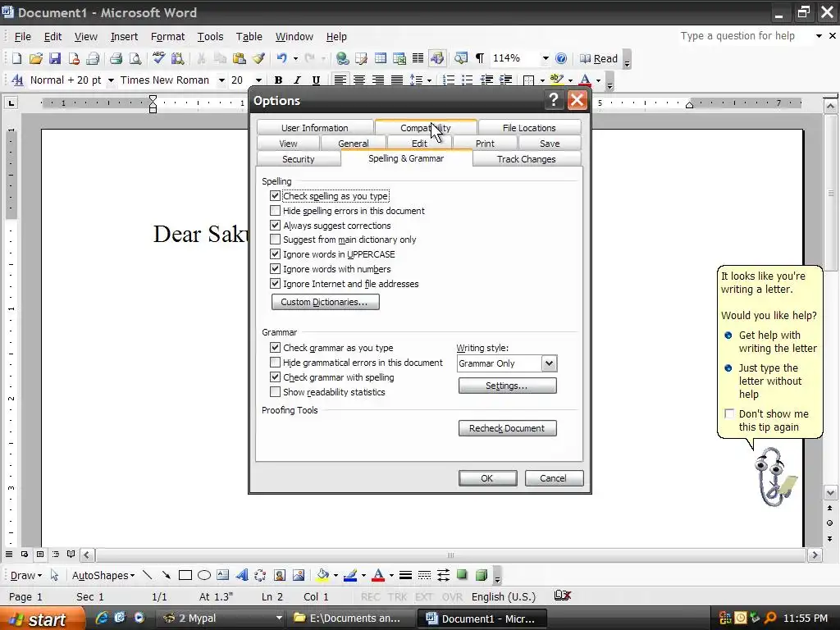This screenshot has width=840, height=630.
Task: Click the Read button in toolbar
Action: coord(599,58)
